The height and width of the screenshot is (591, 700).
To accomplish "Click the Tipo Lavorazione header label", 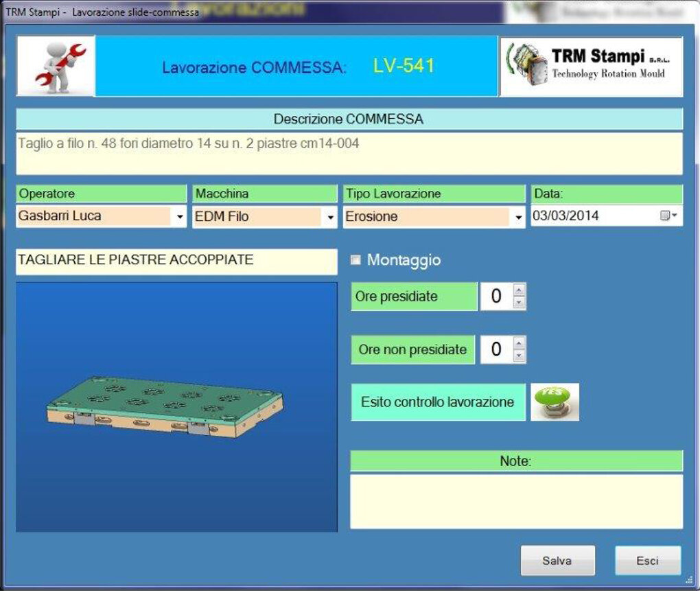I will pyautogui.click(x=434, y=194).
